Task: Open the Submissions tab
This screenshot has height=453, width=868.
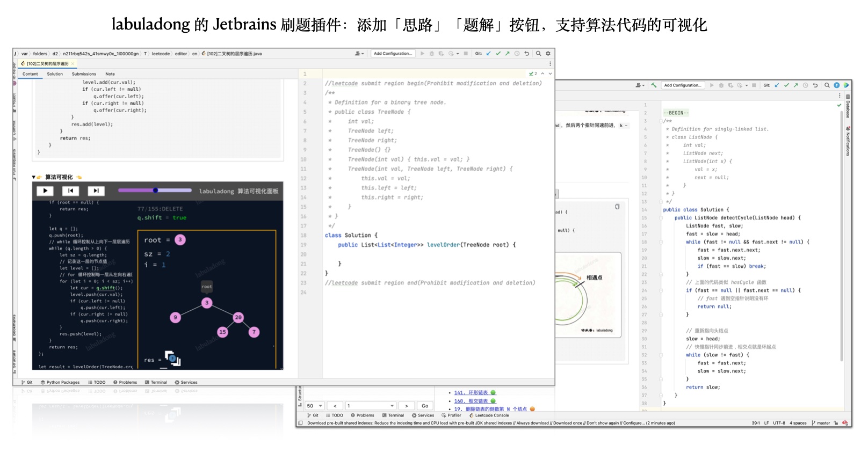Action: 84,74
